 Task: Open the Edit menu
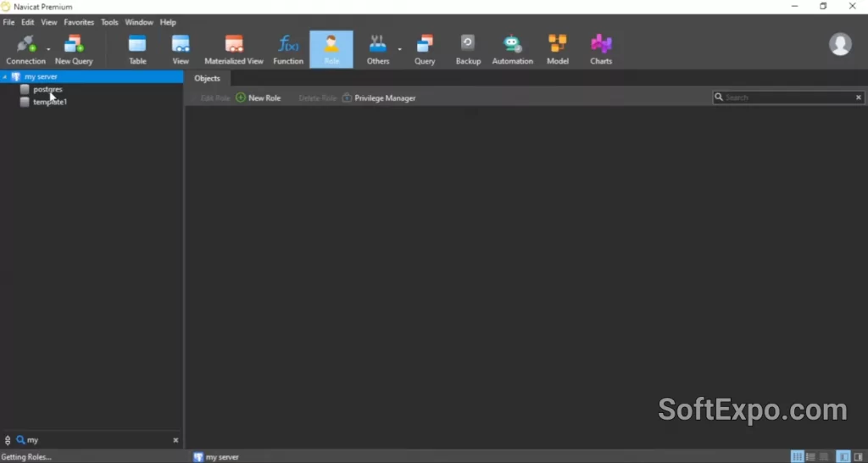click(x=28, y=22)
